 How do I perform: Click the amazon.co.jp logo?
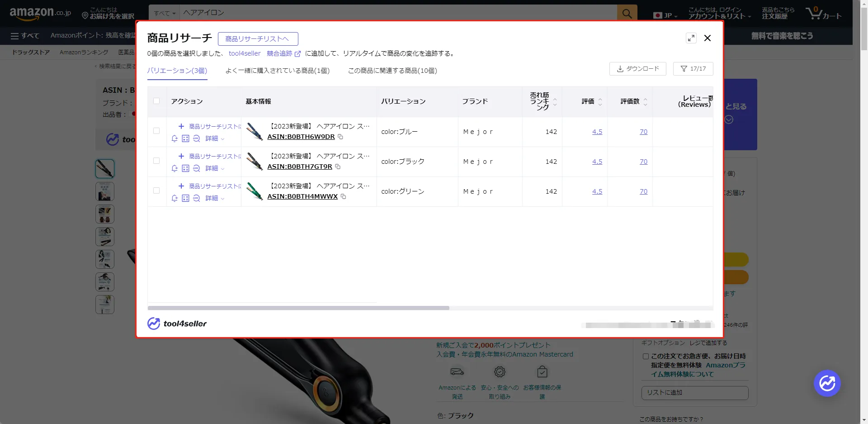coord(40,13)
